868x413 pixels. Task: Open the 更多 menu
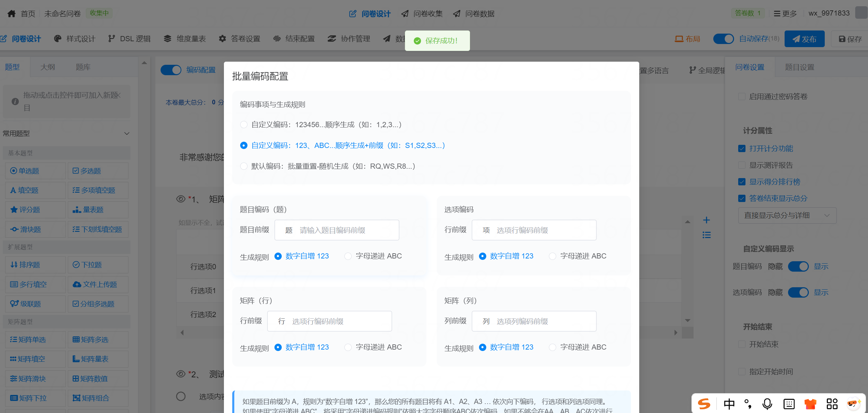tap(785, 14)
